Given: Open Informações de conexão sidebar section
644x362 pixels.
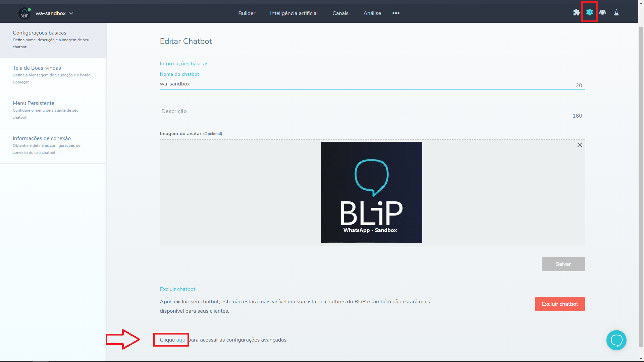Looking at the screenshot, I should coord(42,138).
